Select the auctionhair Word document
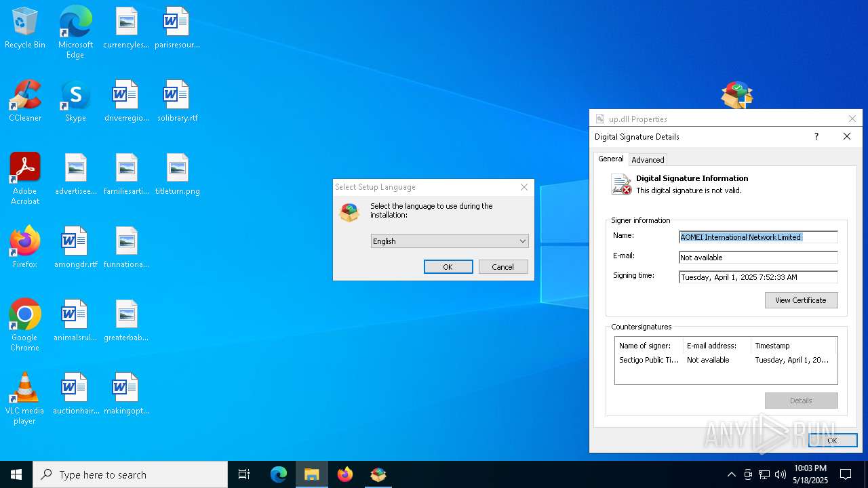868x488 pixels. coord(75,394)
